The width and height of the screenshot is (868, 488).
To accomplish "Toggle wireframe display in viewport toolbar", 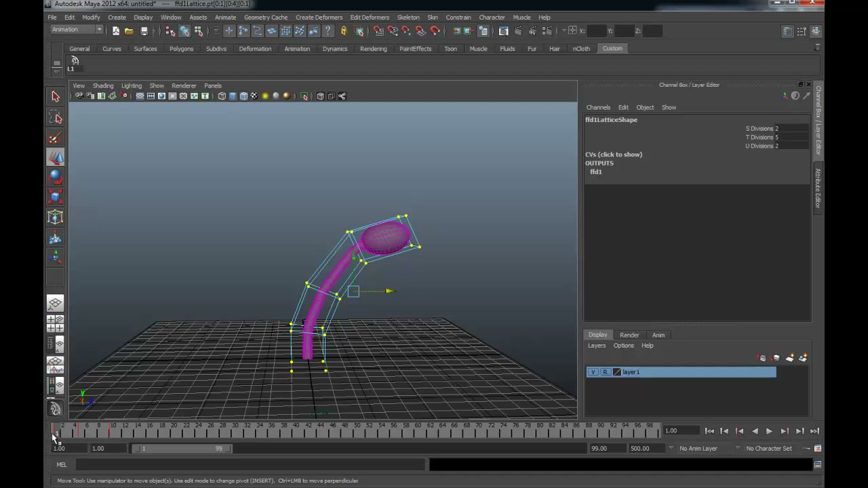I will [x=222, y=96].
